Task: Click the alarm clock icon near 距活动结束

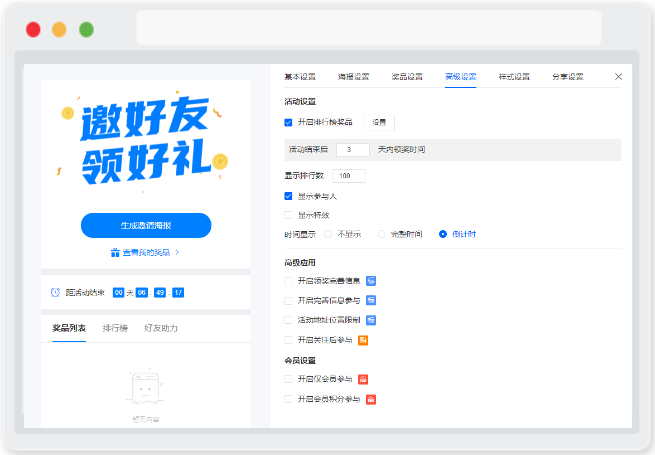Action: 56,292
